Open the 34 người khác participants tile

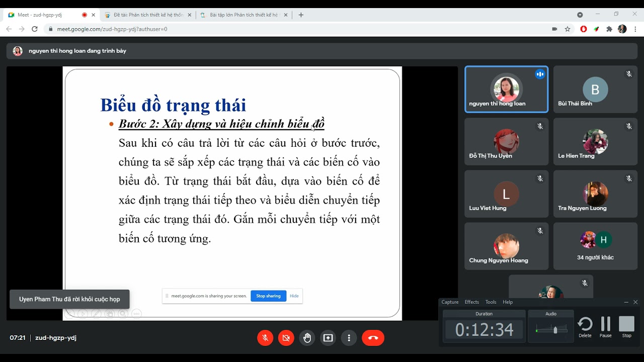595,246
